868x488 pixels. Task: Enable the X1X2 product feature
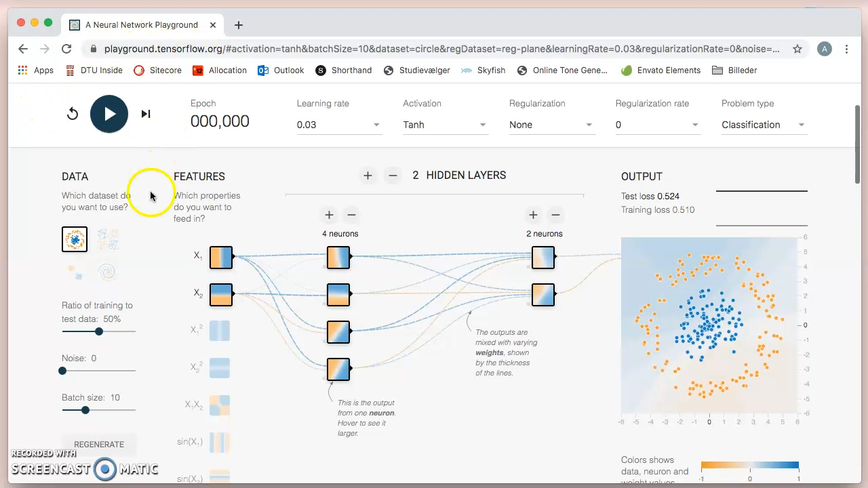220,405
